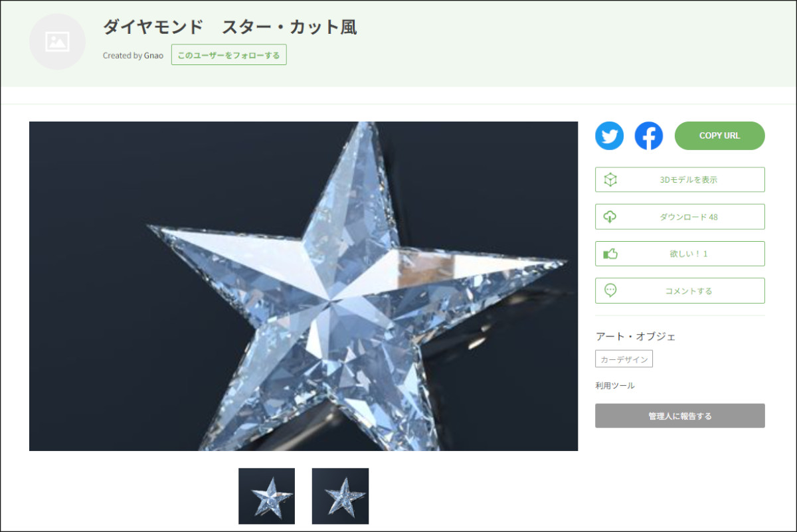Download the model via ダウンロード 48
797x532 pixels.
pos(680,217)
